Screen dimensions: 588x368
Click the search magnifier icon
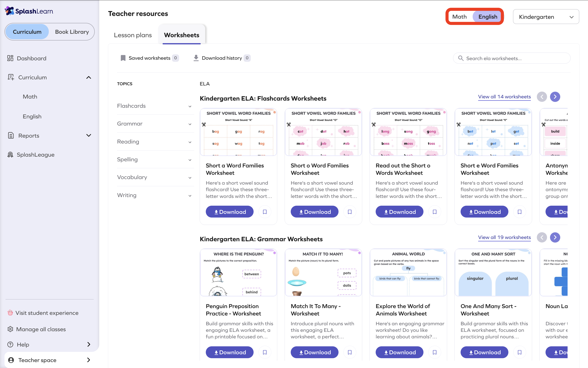point(461,58)
